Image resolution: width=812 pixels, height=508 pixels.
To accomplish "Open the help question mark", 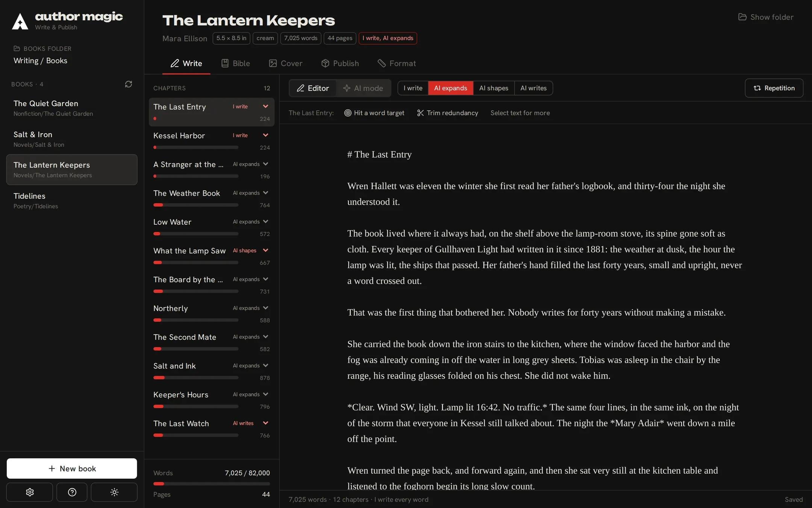I will click(72, 492).
